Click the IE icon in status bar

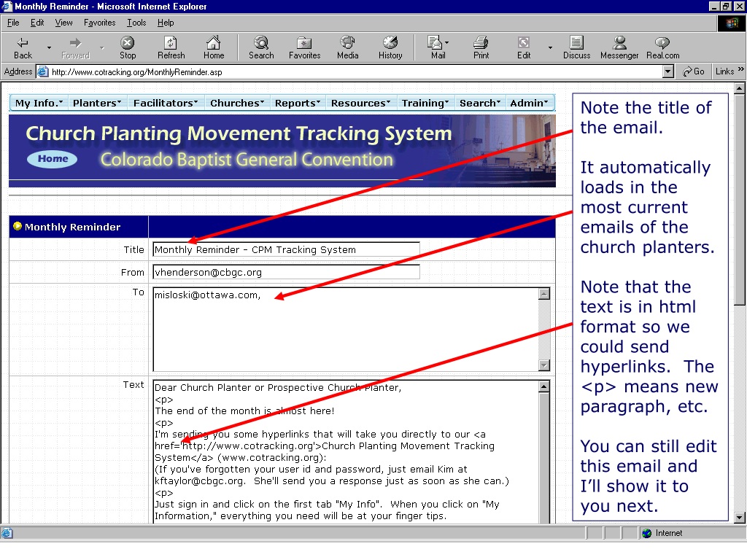point(7,533)
